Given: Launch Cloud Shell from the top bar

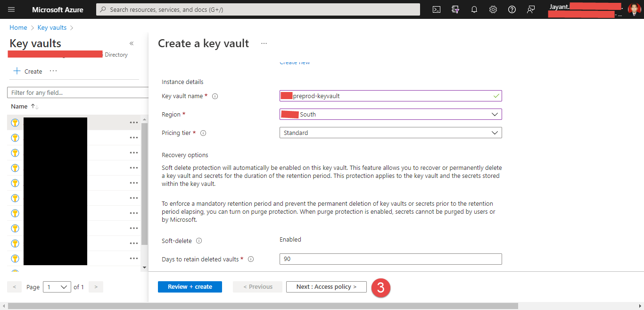Looking at the screenshot, I should (x=437, y=9).
